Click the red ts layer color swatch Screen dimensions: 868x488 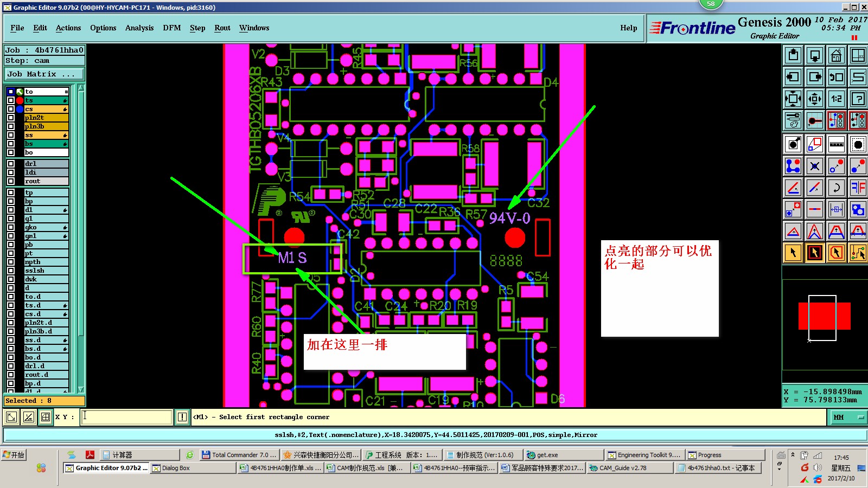[x=20, y=100]
